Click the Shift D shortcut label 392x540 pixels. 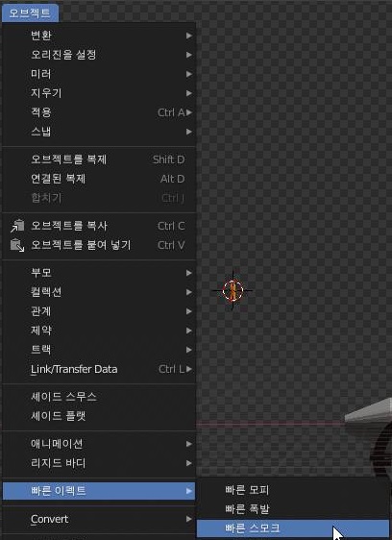pos(169,160)
